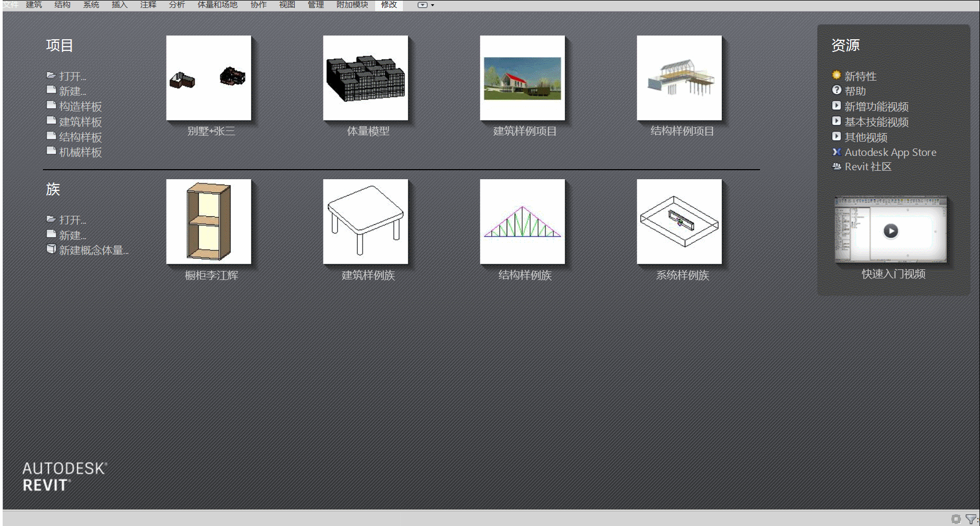Open the Revit 社区 link
980x526 pixels.
[868, 166]
